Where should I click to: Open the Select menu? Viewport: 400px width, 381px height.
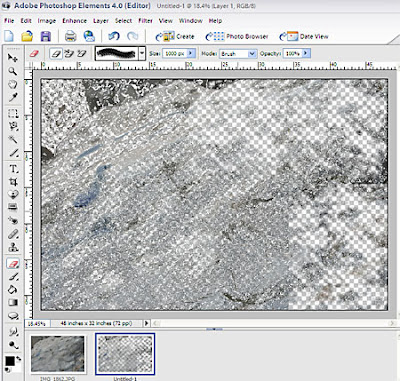(123, 21)
